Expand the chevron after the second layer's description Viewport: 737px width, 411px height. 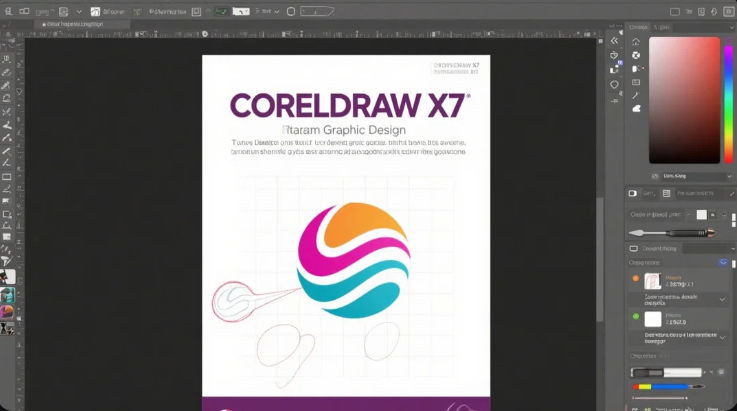(x=722, y=338)
